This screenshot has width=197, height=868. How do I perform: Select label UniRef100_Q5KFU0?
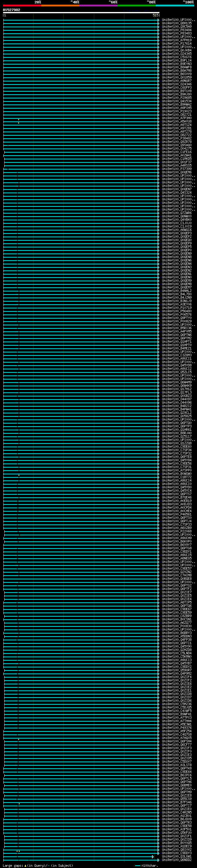coord(177,833)
